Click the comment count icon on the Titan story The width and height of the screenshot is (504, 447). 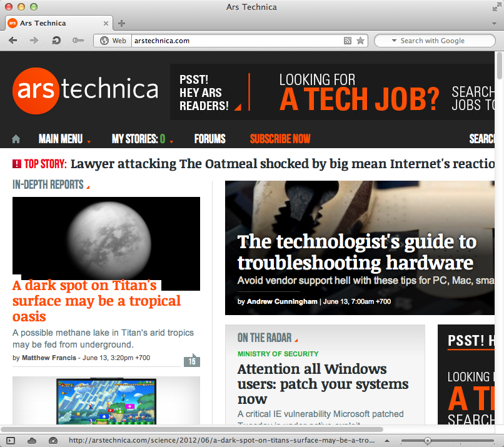click(192, 360)
